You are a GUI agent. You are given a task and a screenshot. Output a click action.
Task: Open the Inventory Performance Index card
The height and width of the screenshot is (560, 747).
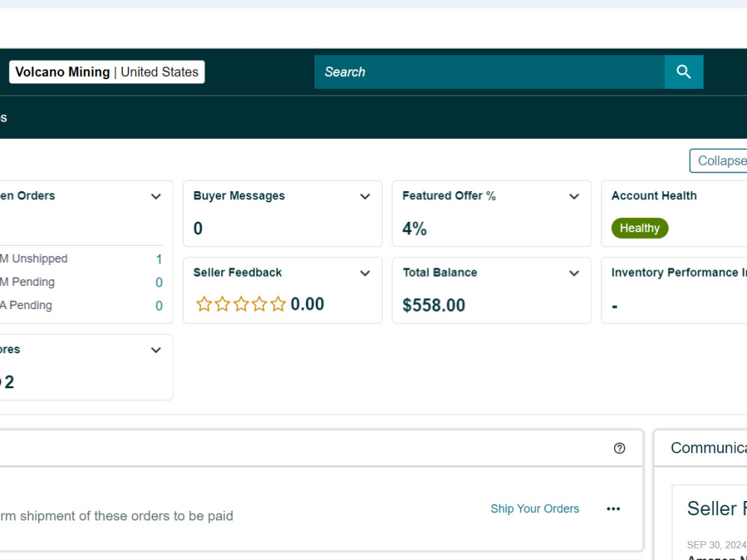674,290
